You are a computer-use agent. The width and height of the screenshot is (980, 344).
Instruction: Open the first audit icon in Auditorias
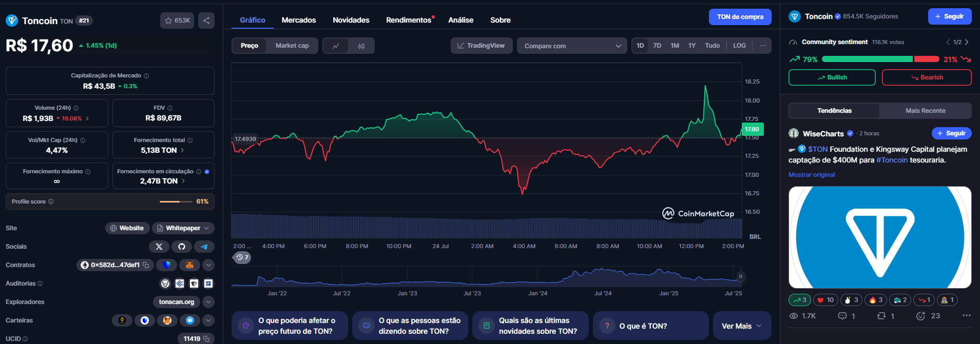165,284
